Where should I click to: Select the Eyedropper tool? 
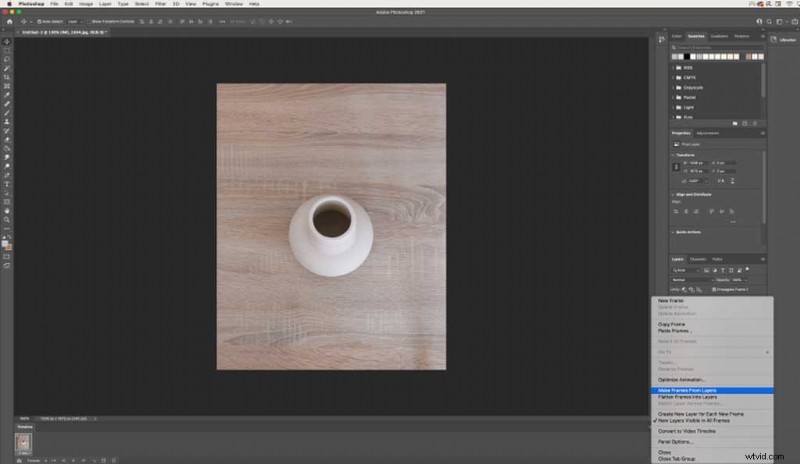click(x=7, y=95)
